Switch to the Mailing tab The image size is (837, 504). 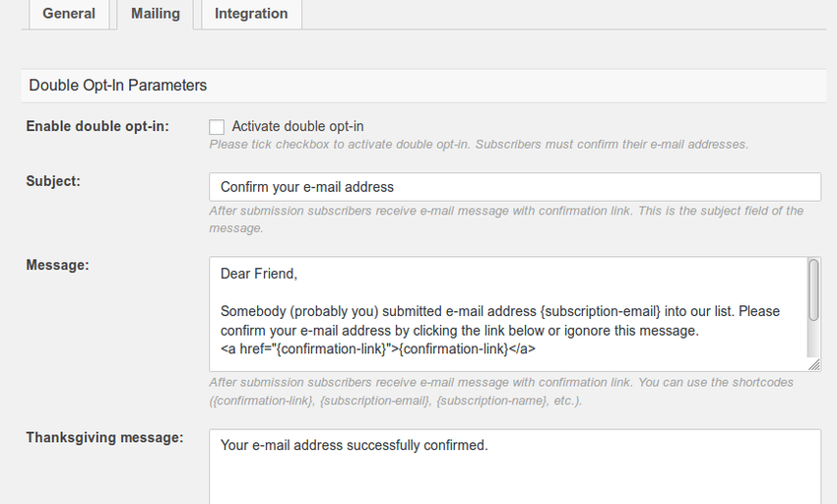156,14
